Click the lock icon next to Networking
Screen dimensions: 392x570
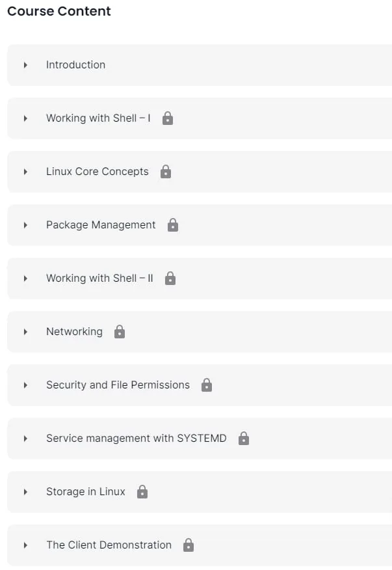tap(120, 332)
